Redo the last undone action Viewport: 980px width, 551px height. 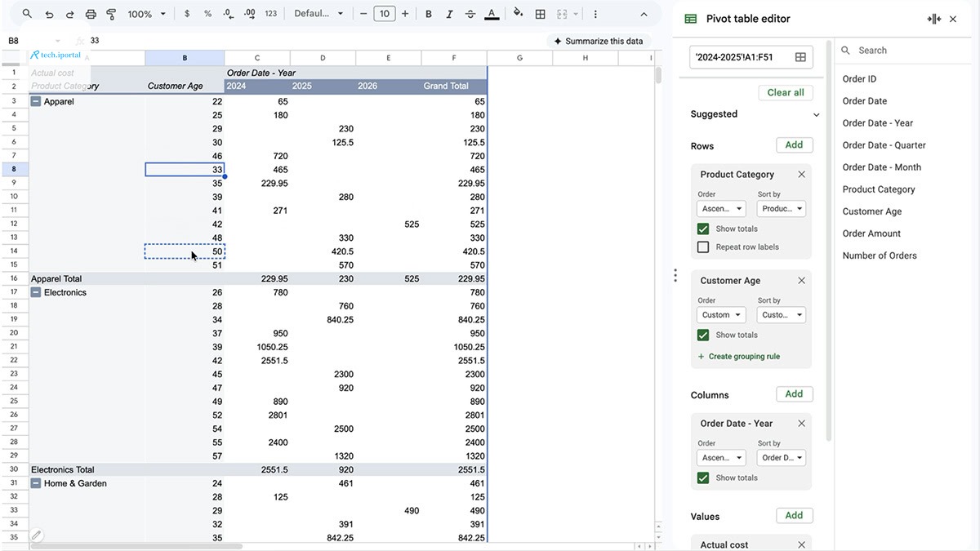click(69, 14)
